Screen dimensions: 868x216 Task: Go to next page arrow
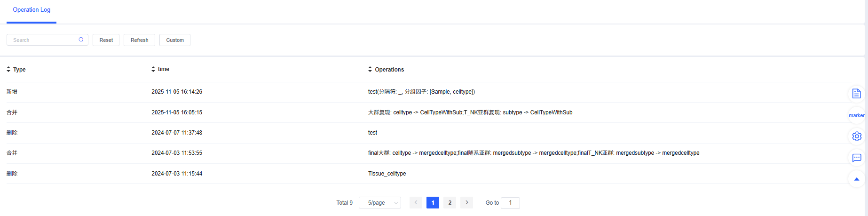(466, 203)
